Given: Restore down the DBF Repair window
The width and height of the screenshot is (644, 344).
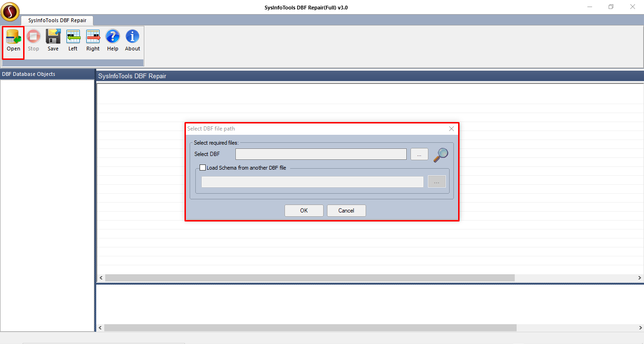Looking at the screenshot, I should click(x=611, y=7).
